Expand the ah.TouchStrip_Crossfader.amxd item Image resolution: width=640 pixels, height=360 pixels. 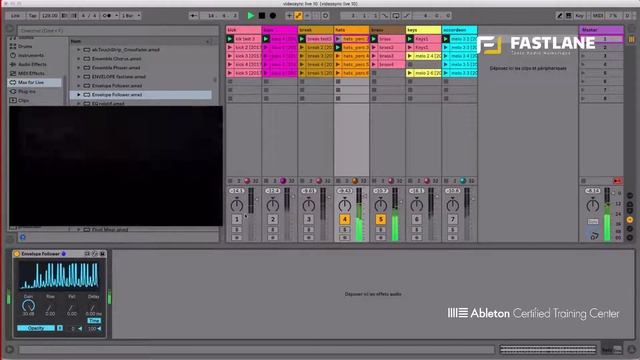79,50
